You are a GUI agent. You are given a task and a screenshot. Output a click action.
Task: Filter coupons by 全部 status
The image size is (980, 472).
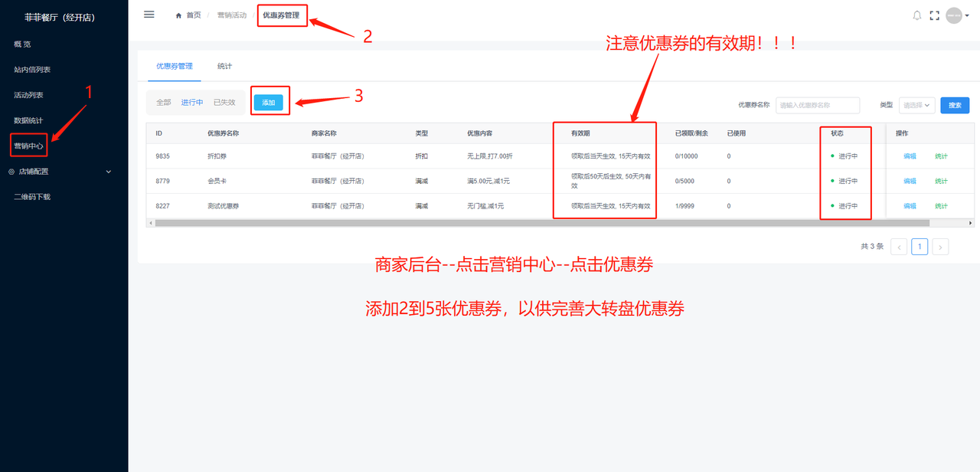164,103
